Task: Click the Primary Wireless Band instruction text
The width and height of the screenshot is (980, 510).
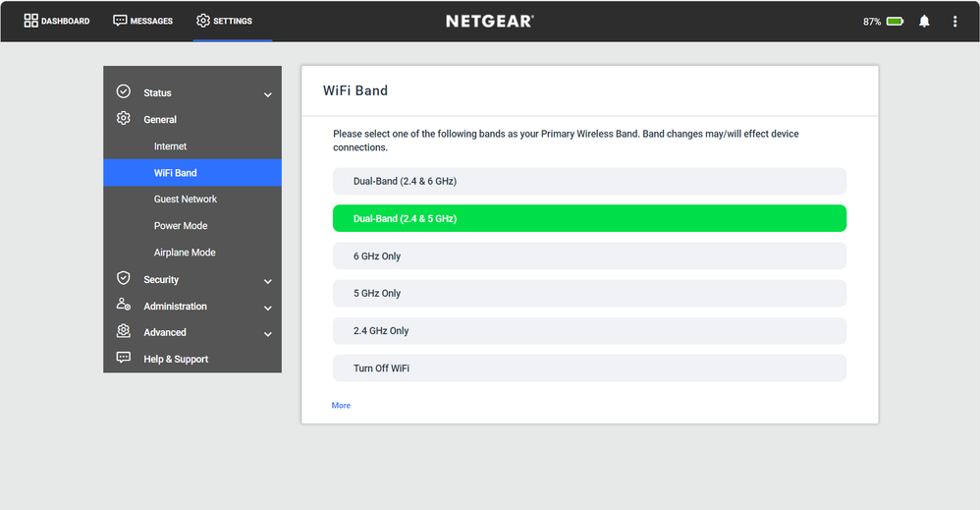Action: pos(566,141)
